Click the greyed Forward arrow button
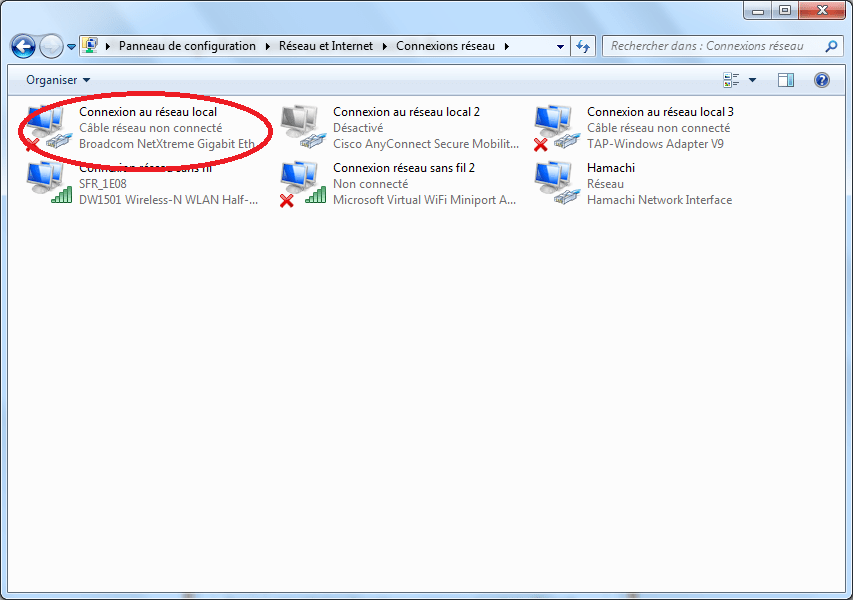Screen dimensions: 853x600 coord(52,46)
